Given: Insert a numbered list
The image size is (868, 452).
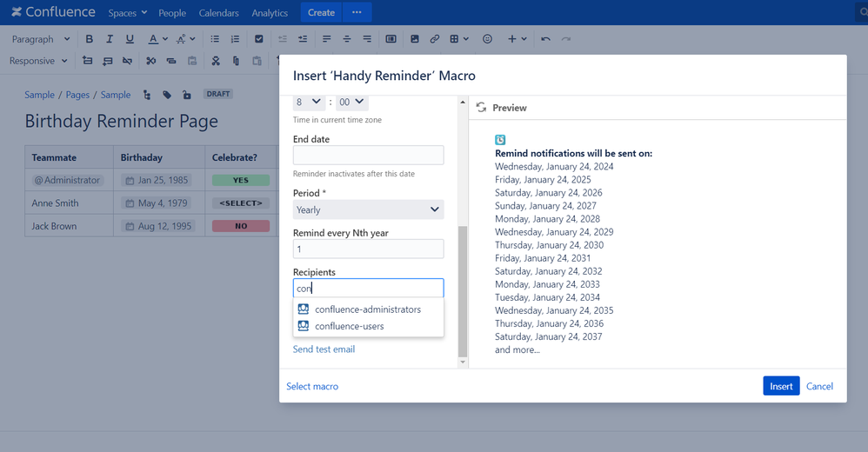Looking at the screenshot, I should pos(236,39).
